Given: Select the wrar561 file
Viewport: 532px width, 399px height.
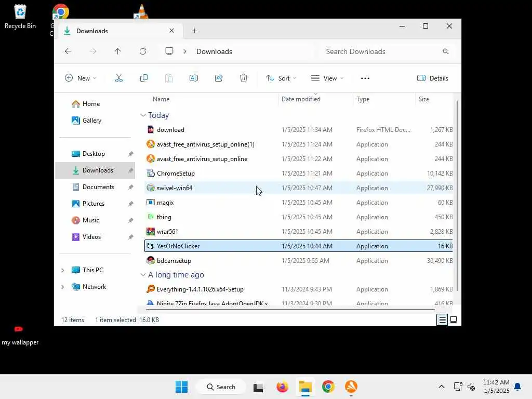Looking at the screenshot, I should coord(299,232).
